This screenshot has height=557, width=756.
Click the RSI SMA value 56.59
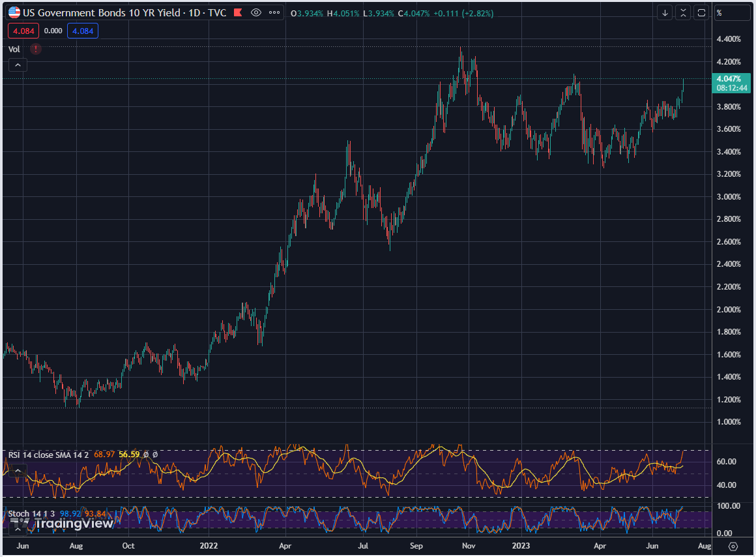(129, 455)
